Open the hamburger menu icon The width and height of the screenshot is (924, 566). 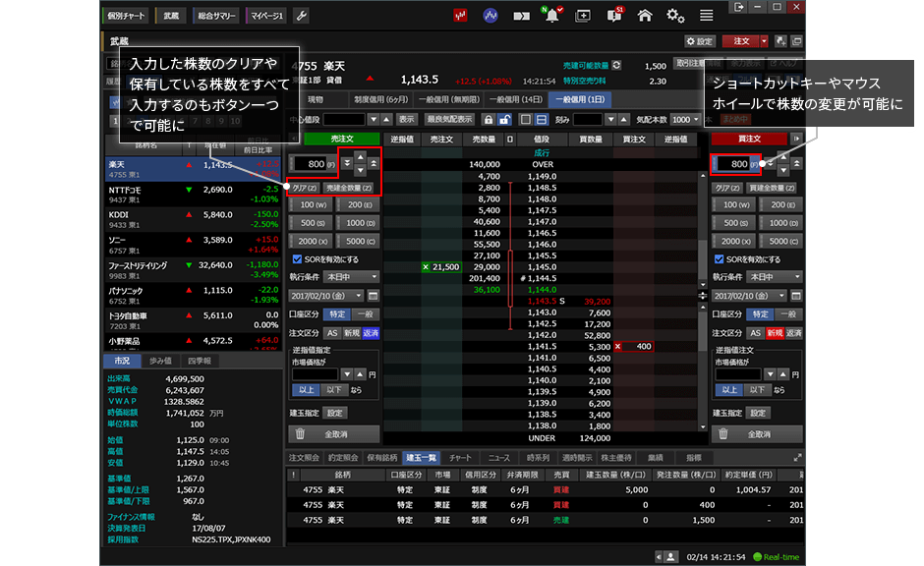point(706,16)
